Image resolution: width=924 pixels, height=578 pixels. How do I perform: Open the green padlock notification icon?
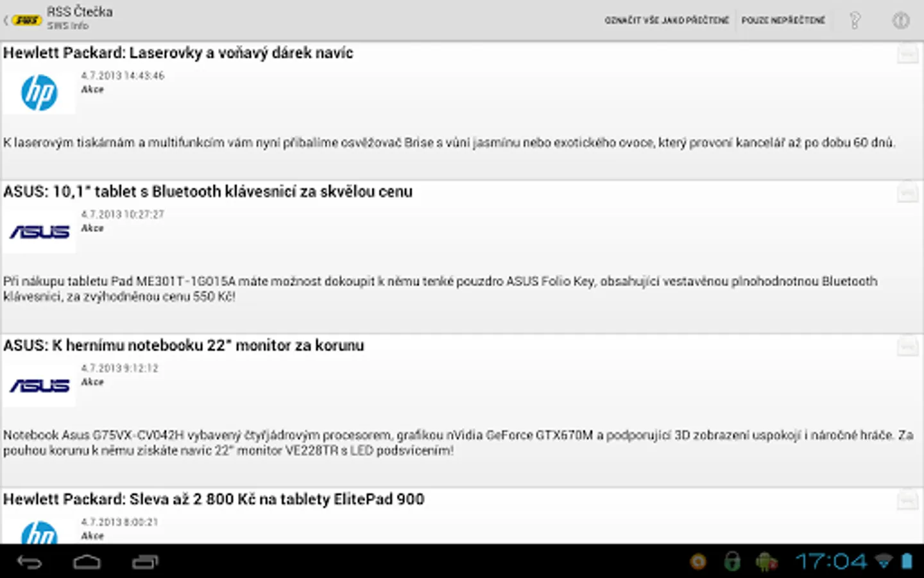pos(732,562)
